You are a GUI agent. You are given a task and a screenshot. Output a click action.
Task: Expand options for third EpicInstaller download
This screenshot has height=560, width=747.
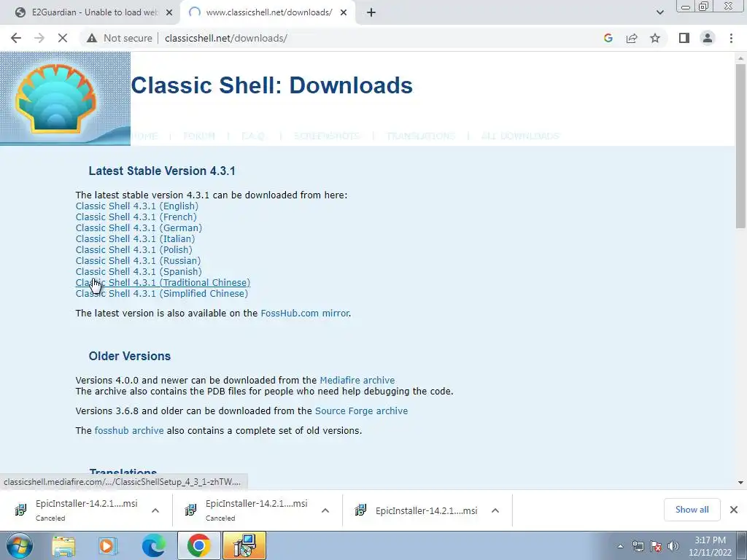(495, 510)
